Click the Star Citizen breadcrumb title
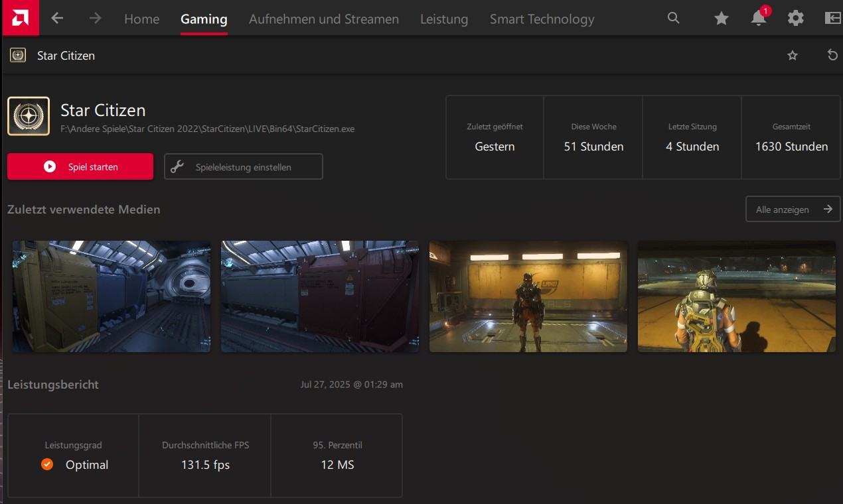Viewport: 843px width, 504px height. coord(66,56)
